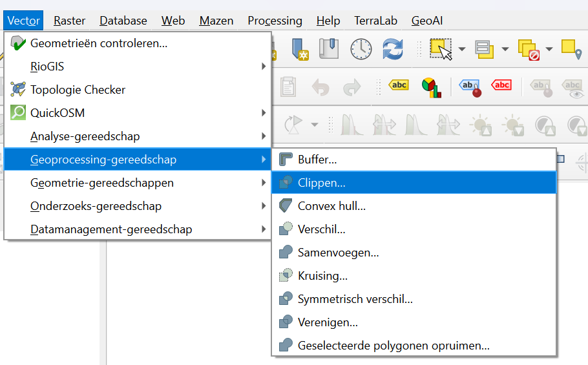Select Symmetrisch verschil tool
588x365 pixels.
[414, 298]
